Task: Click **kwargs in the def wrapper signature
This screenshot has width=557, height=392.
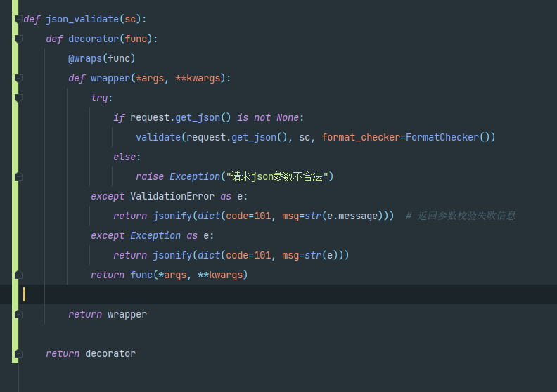Action: point(198,78)
